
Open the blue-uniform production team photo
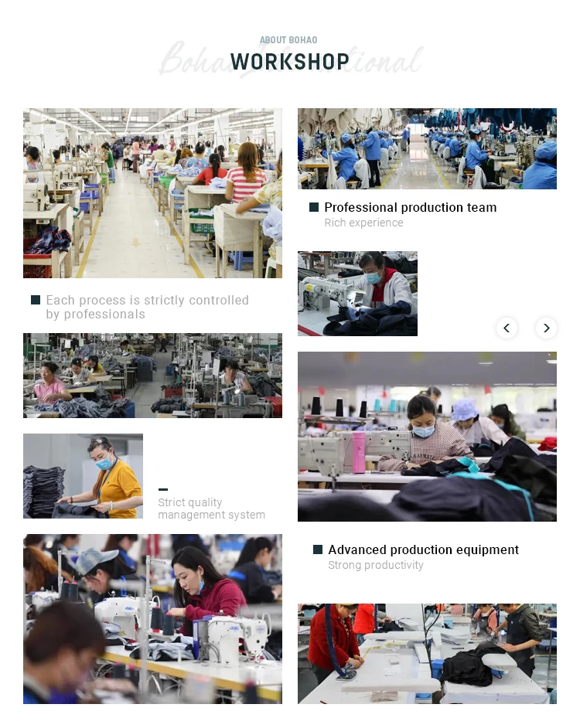click(x=427, y=148)
